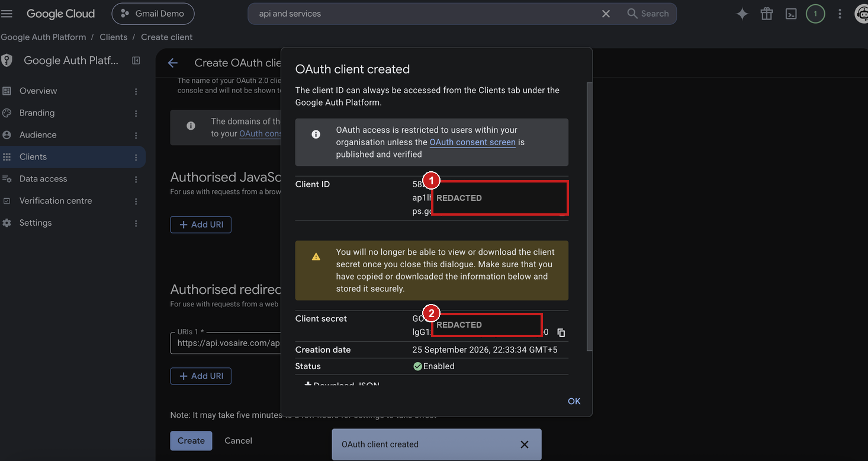Add URI under Authorised redirect URIs
Viewport: 868px width, 461px height.
201,376
